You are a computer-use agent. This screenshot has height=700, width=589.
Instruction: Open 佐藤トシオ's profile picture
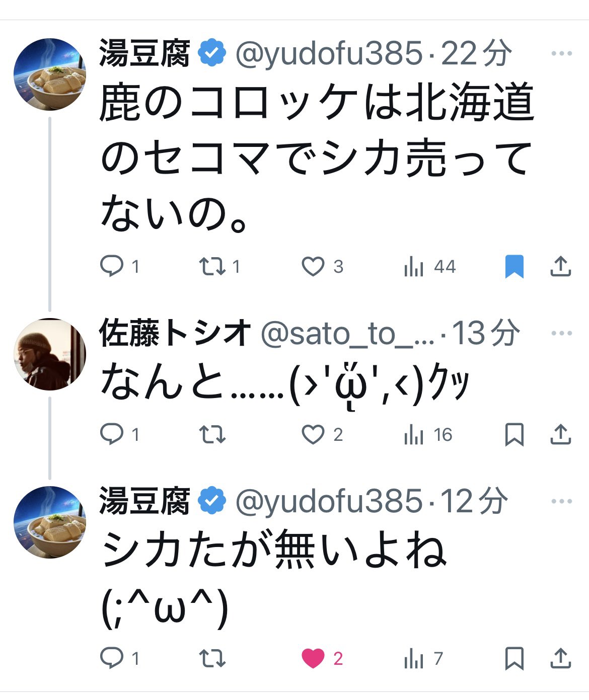(x=49, y=354)
